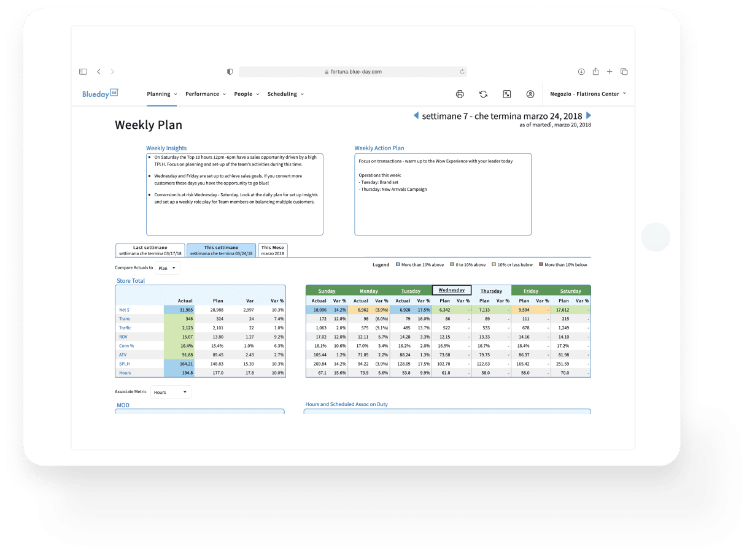Open the Compare Actuals to Plan dropdown

pos(167,268)
